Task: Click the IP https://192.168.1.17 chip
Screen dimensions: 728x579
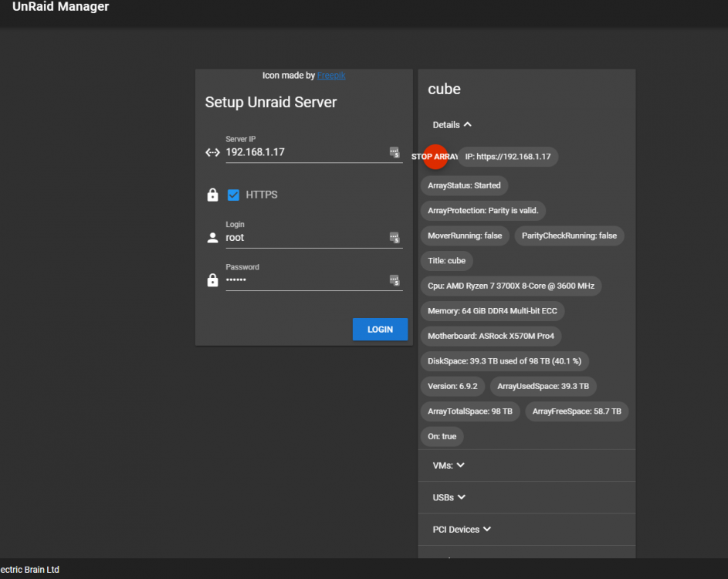Action: (508, 157)
